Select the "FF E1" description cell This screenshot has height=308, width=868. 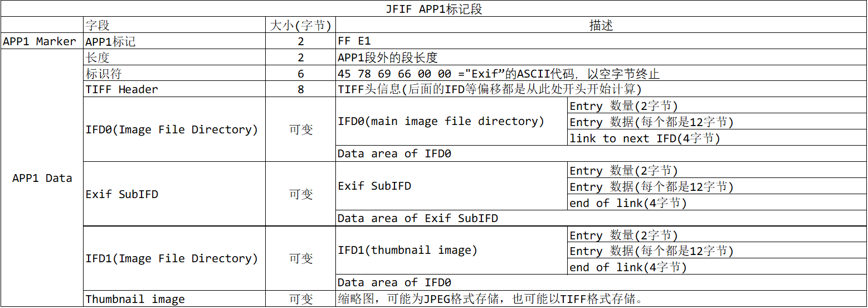pos(354,41)
